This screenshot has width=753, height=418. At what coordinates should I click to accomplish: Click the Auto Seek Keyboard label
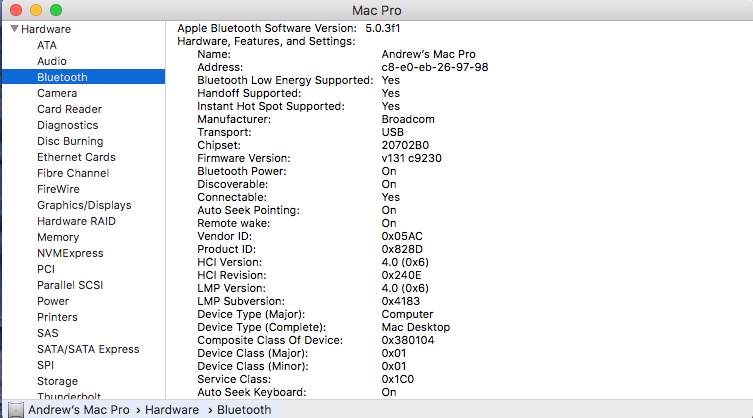pyautogui.click(x=252, y=392)
